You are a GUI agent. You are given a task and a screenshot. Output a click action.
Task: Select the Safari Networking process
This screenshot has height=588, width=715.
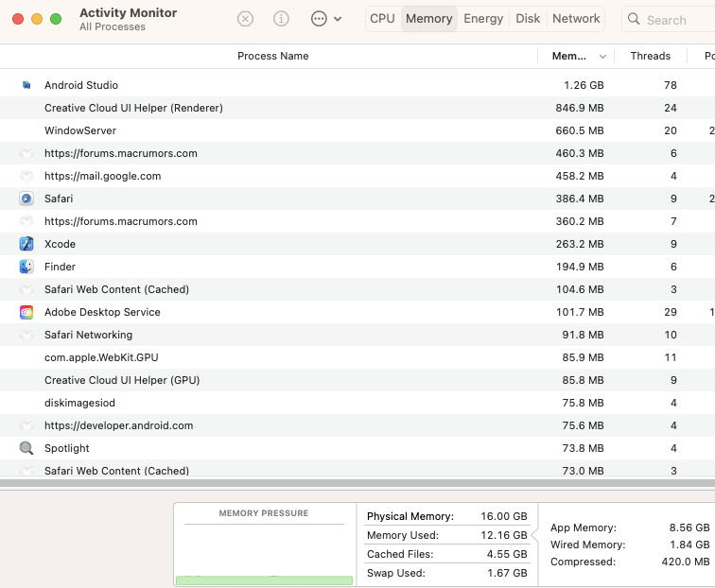[x=89, y=335]
